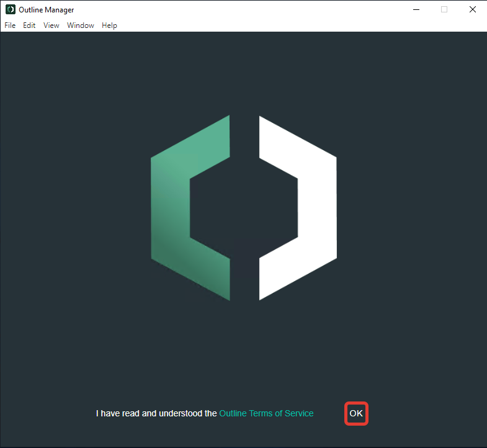Open the File menu

10,25
